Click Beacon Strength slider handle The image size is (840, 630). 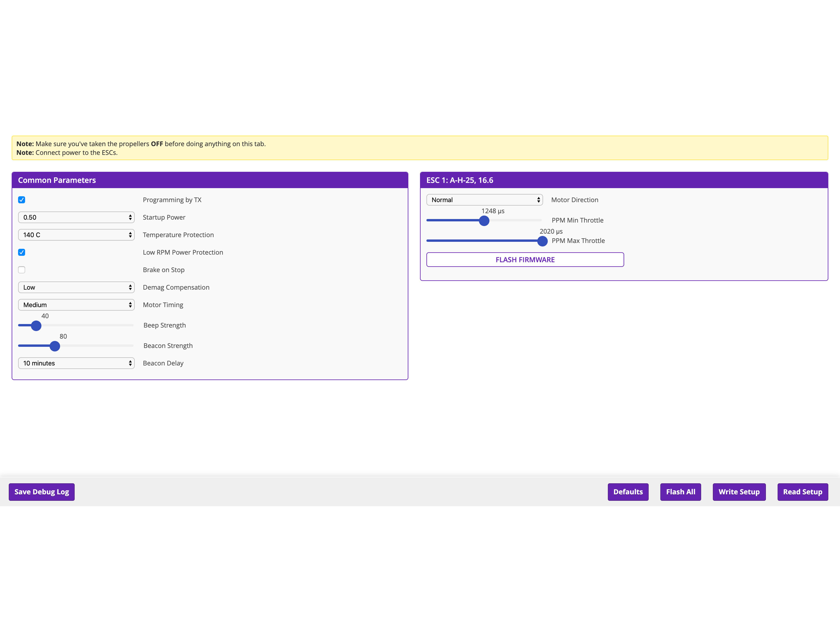(55, 346)
